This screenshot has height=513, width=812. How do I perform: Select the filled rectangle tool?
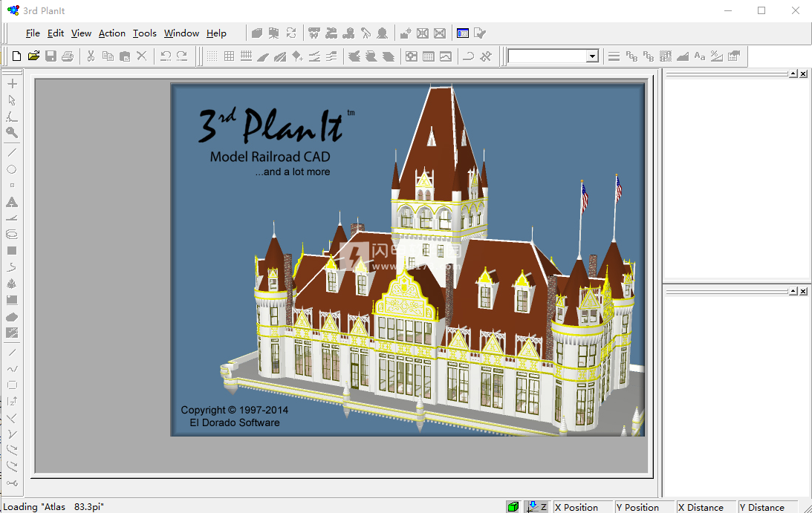click(13, 250)
